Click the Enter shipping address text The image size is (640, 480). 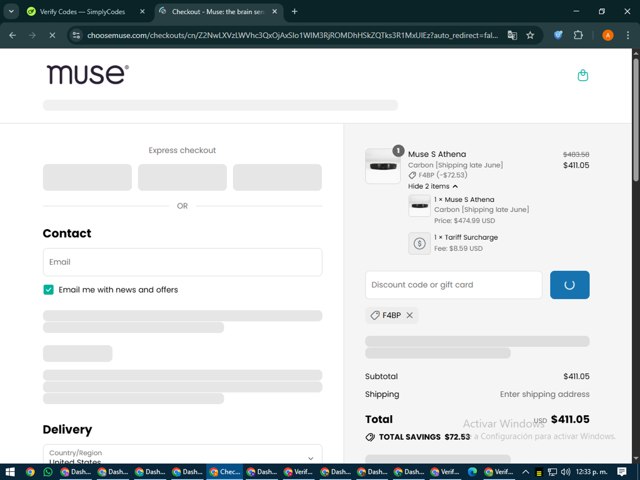pos(544,394)
